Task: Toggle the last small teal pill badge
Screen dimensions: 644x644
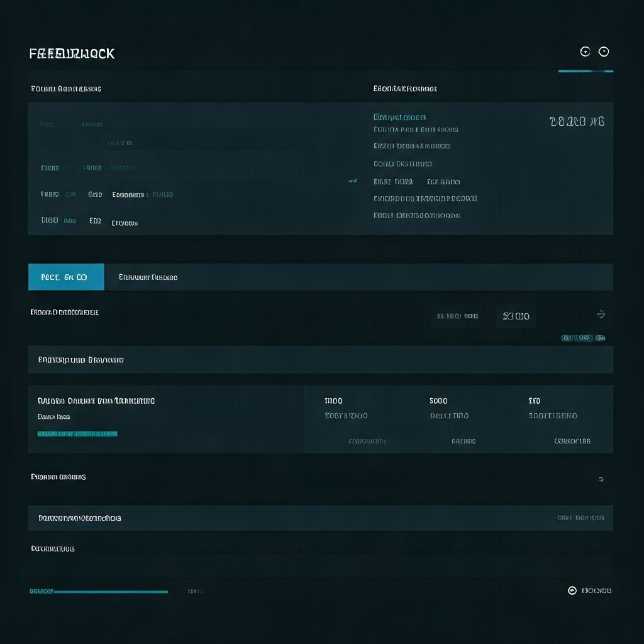Action: coord(600,338)
